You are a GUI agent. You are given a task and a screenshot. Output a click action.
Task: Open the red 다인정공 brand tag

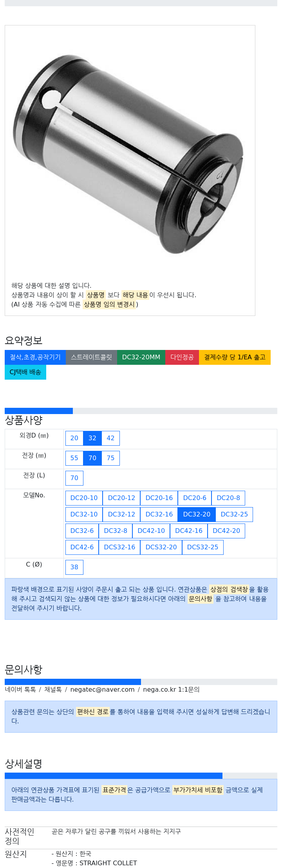tap(182, 357)
